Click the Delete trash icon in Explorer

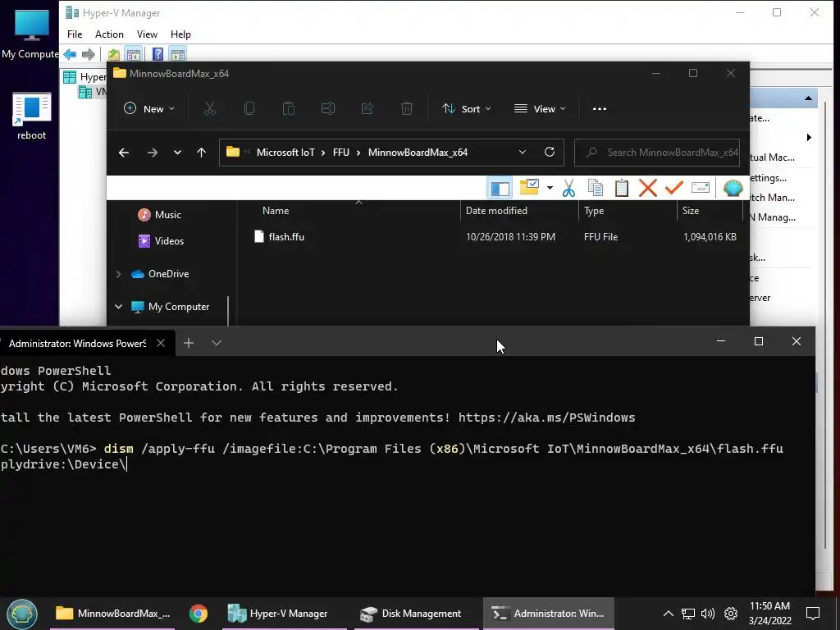click(x=407, y=109)
